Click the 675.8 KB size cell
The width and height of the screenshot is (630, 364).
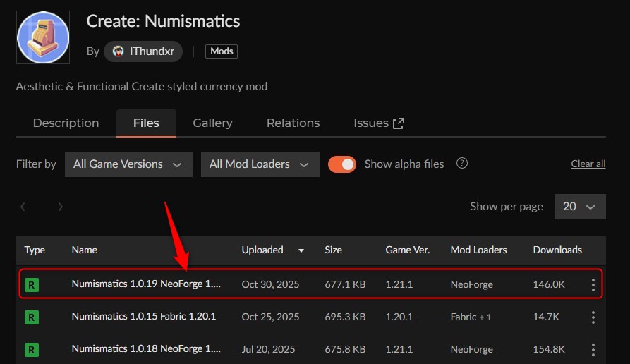[x=345, y=349]
